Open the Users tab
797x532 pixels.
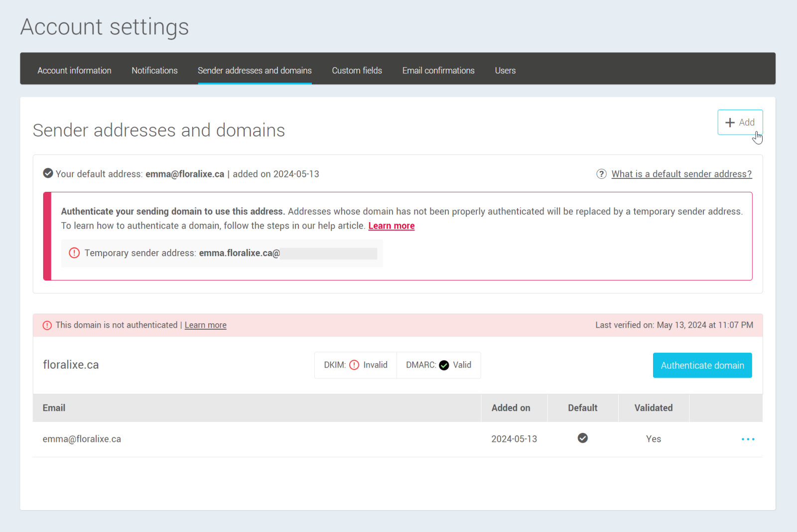click(505, 70)
